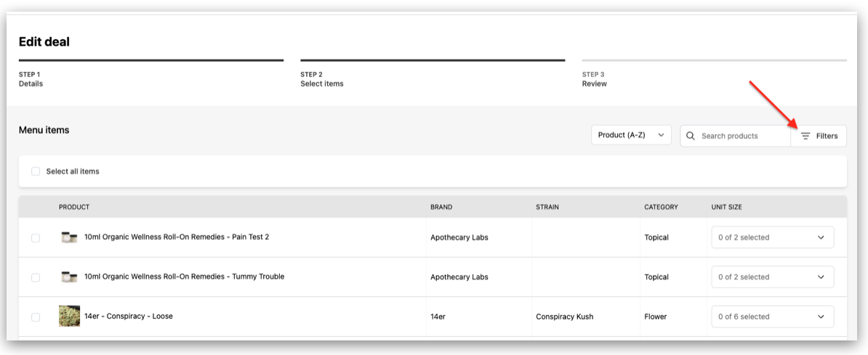This screenshot has height=355, width=868.
Task: Click the Tummy Trouble product thumbnail
Action: click(69, 277)
